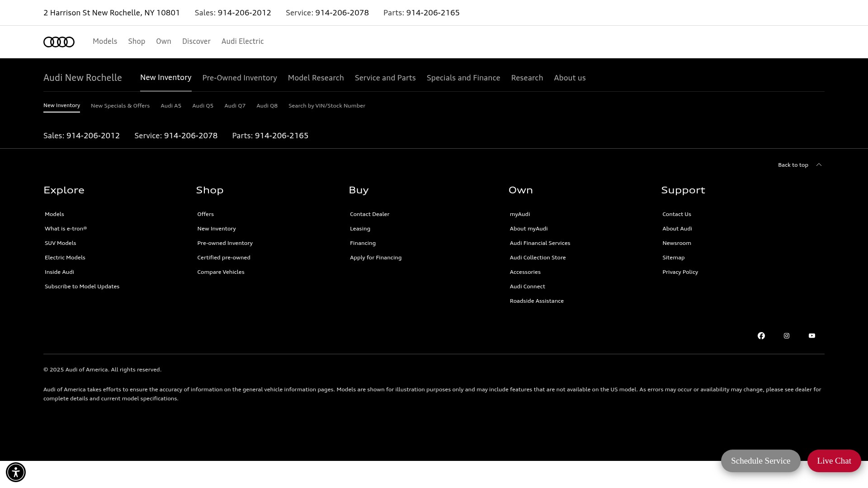868x488 pixels.
Task: Open Certified pre-owned footer link
Action: click(223, 258)
